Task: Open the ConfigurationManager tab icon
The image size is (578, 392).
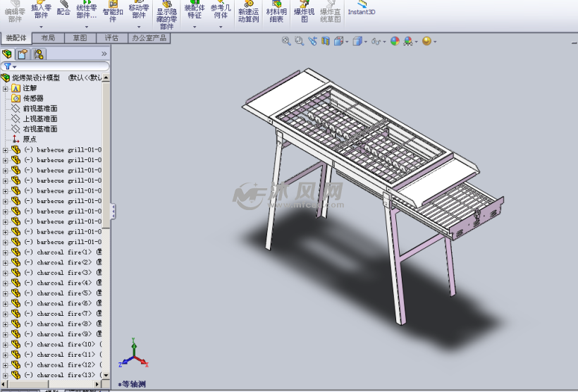Action: (39, 54)
